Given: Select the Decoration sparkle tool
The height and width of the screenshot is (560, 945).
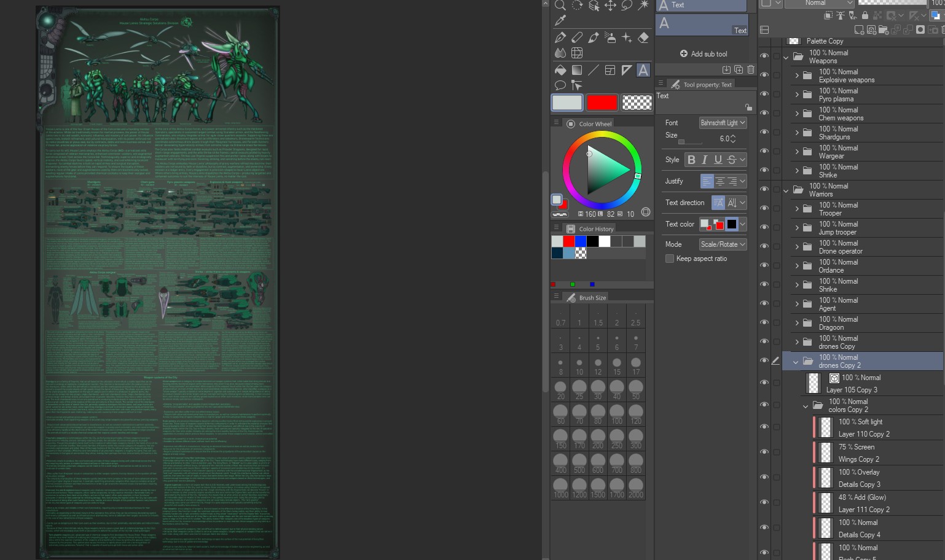Looking at the screenshot, I should tap(627, 37).
